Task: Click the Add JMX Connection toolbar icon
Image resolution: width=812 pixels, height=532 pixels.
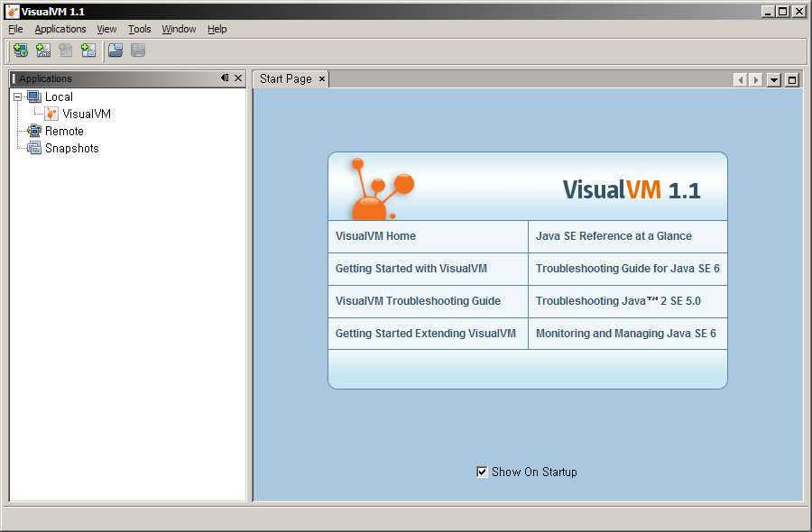Action: [x=43, y=50]
